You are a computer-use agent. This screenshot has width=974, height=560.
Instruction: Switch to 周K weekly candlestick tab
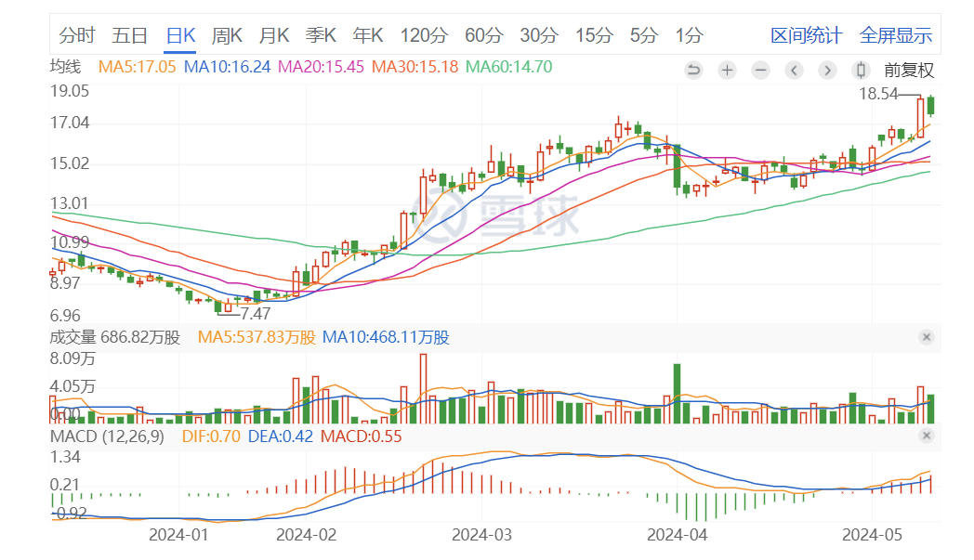tap(227, 35)
